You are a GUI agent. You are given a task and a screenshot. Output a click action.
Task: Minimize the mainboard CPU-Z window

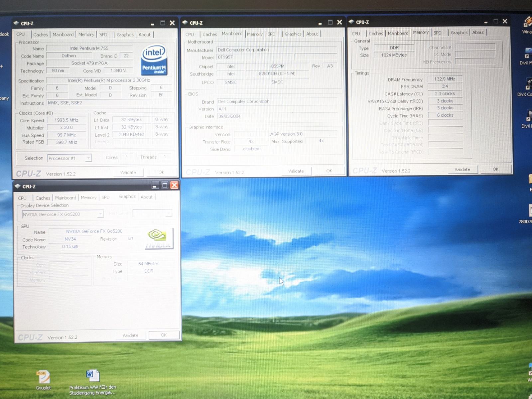(320, 23)
